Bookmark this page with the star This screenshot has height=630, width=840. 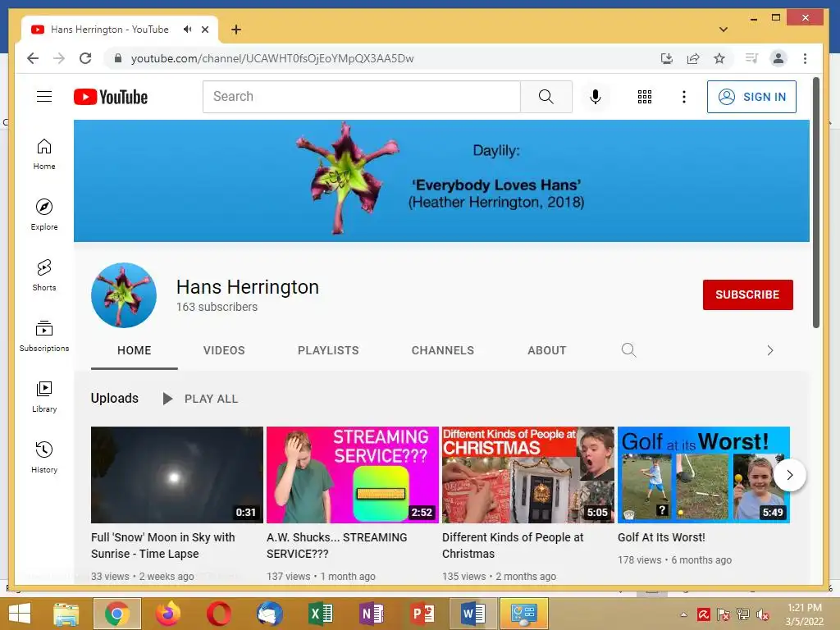pos(719,58)
